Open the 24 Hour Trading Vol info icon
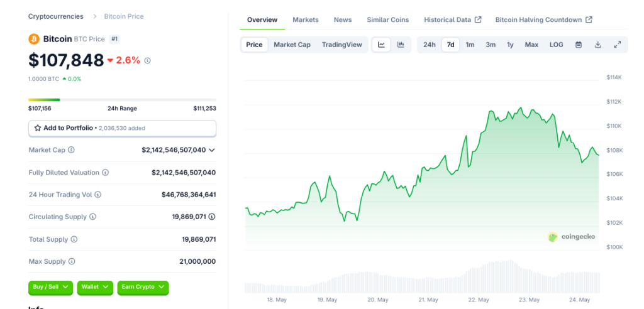 coord(97,195)
